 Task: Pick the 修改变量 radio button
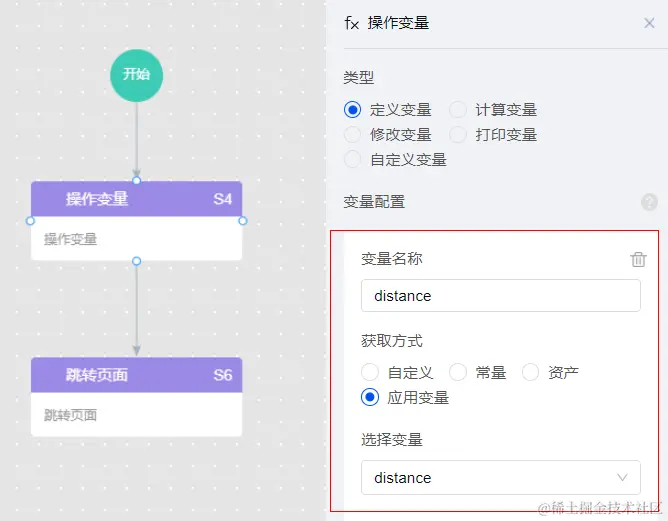352,135
